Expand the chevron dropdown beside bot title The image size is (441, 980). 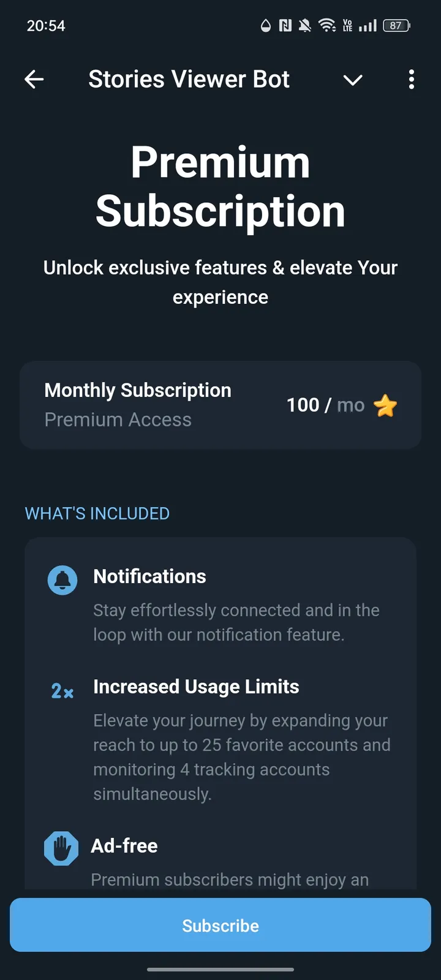point(353,80)
